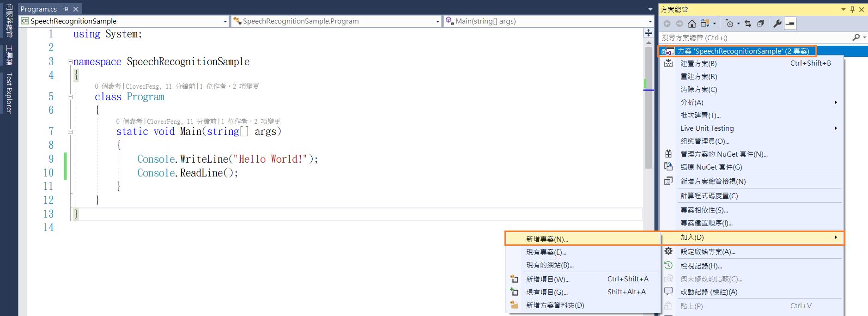This screenshot has height=316, width=868.
Task: Click 'Hello World!' string on line 9
Action: coord(270,159)
